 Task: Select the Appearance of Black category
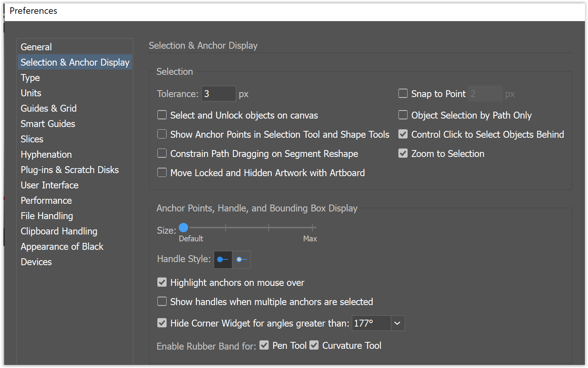click(62, 246)
